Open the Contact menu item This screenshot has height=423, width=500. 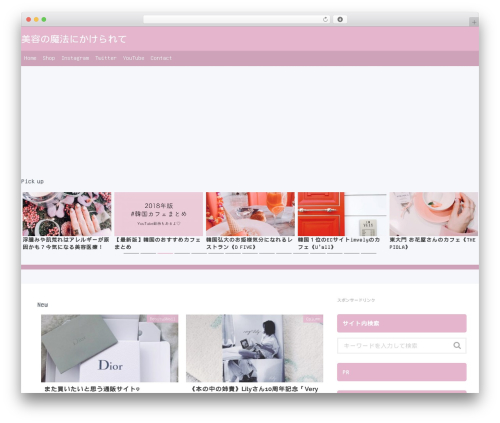(x=161, y=58)
